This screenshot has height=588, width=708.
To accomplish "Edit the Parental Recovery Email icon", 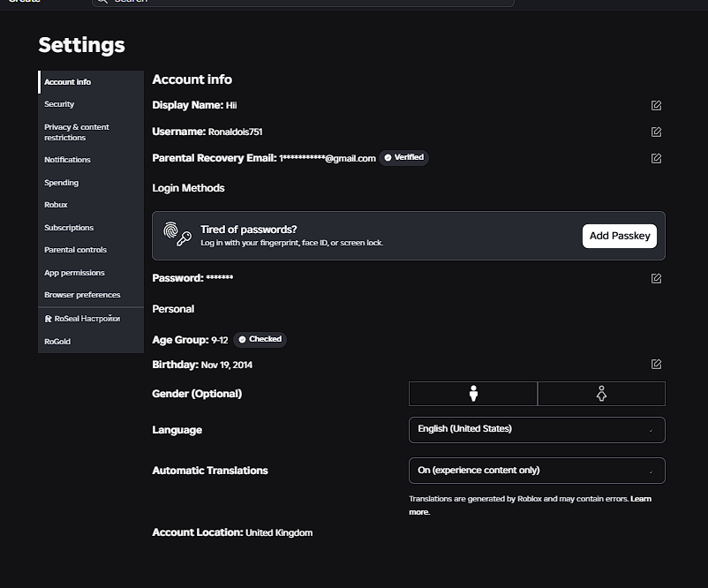I will [656, 159].
